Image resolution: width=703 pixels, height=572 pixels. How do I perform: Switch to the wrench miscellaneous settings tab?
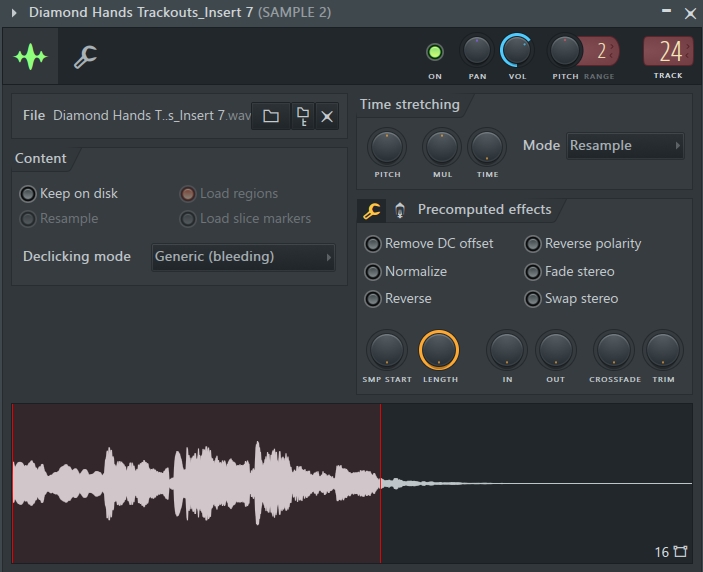(85, 57)
